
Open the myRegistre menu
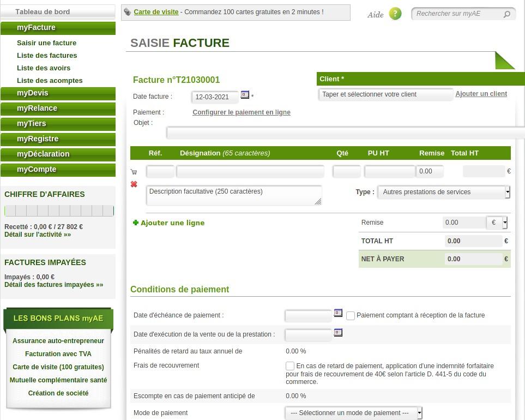58,139
